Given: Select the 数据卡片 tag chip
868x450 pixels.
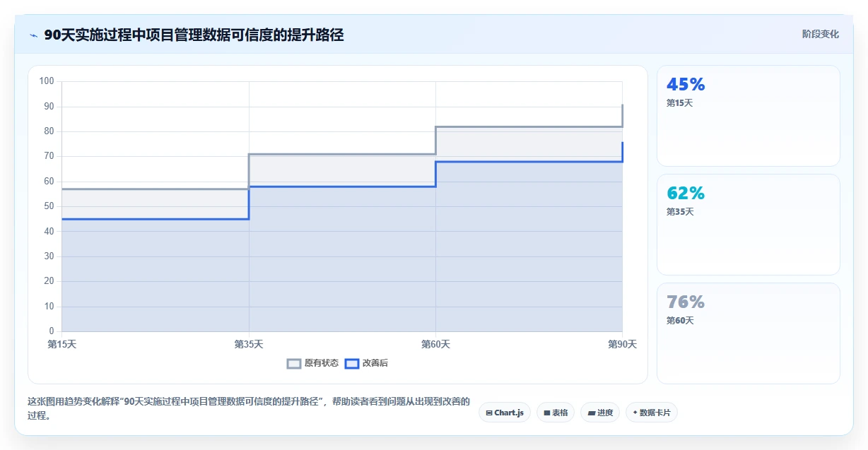Looking at the screenshot, I should [652, 413].
